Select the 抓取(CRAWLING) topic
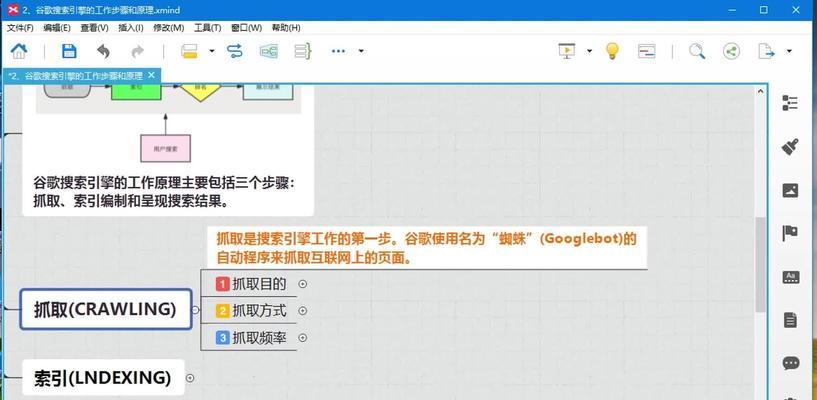 [106, 309]
